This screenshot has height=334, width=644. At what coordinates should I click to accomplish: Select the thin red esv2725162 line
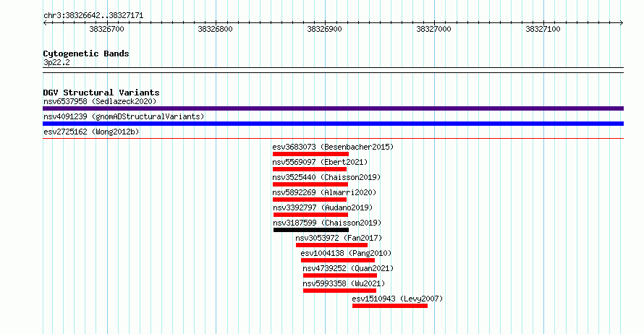(x=333, y=139)
